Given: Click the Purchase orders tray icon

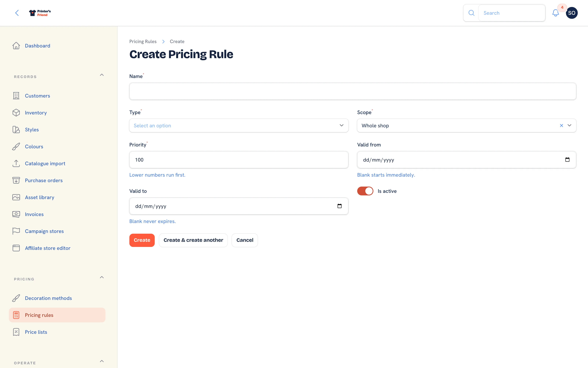Looking at the screenshot, I should click(16, 180).
